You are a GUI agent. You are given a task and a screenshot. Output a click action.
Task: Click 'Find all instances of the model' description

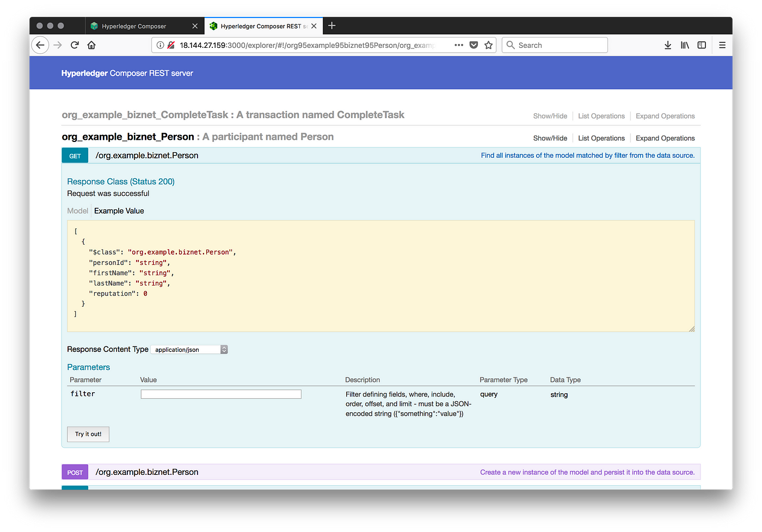(588, 156)
